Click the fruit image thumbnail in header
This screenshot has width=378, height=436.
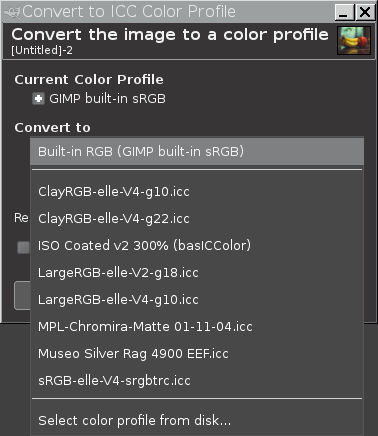click(x=354, y=40)
